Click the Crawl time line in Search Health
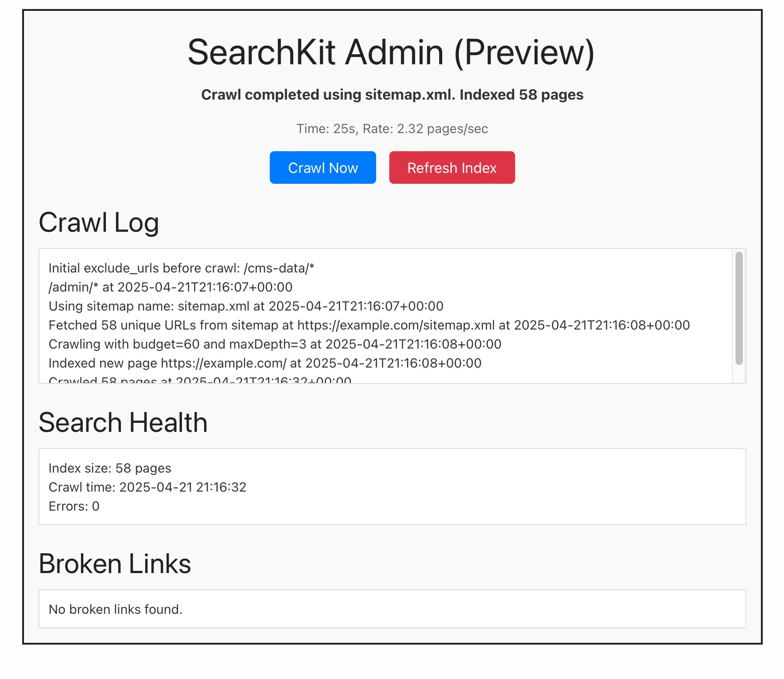This screenshot has height=679, width=784. (147, 487)
